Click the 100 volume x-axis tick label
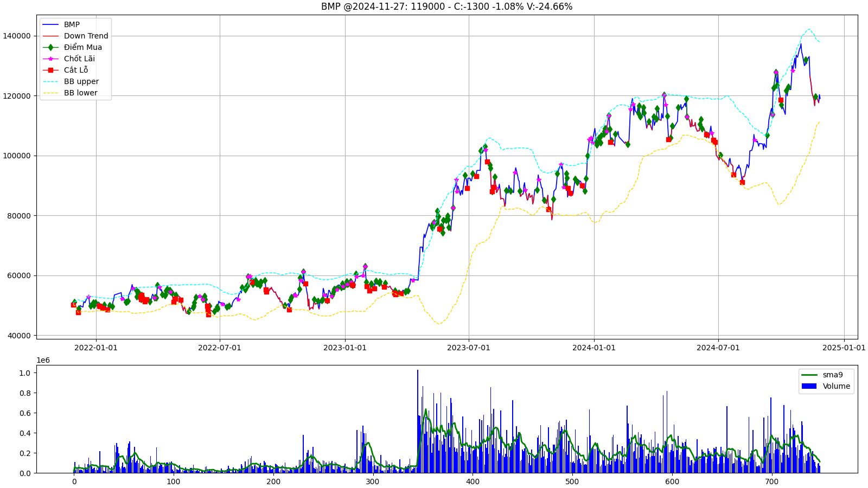Screen dimensions: 868x488 coord(174,481)
